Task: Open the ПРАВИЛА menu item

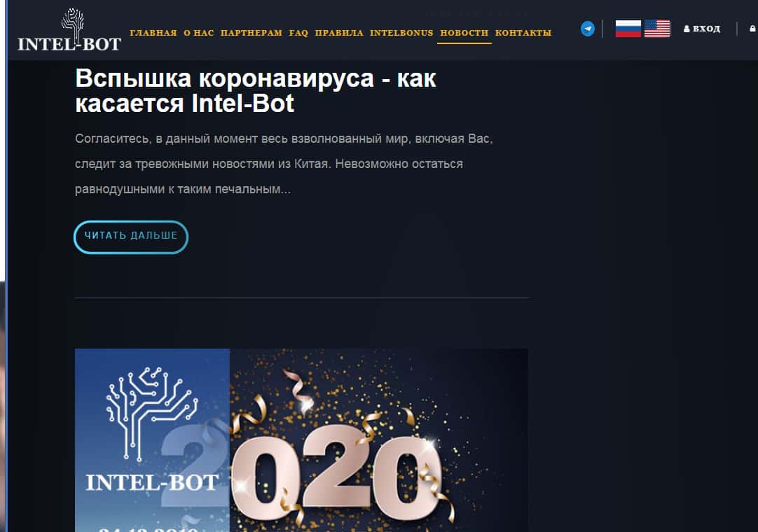Action: tap(339, 33)
